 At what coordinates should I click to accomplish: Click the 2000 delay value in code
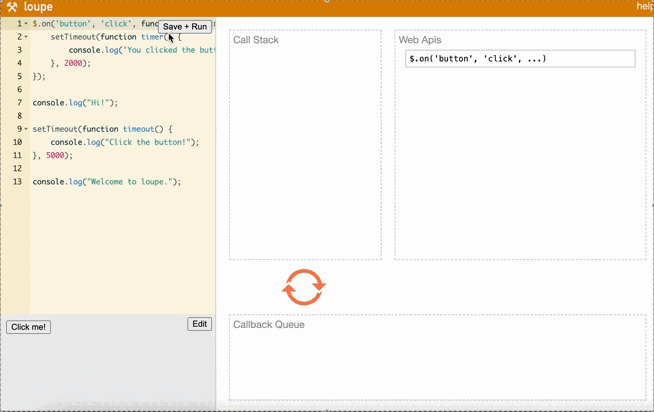click(x=75, y=63)
